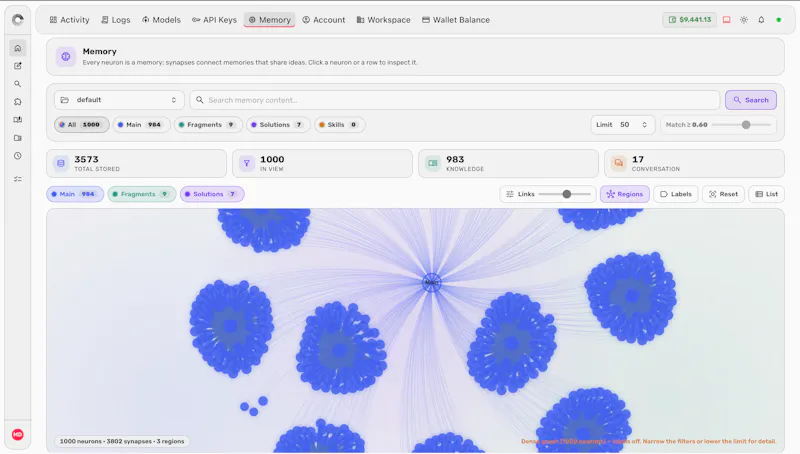Viewport: 800px width, 454px height.
Task: Click the Memory header brain icon
Action: (x=66, y=57)
